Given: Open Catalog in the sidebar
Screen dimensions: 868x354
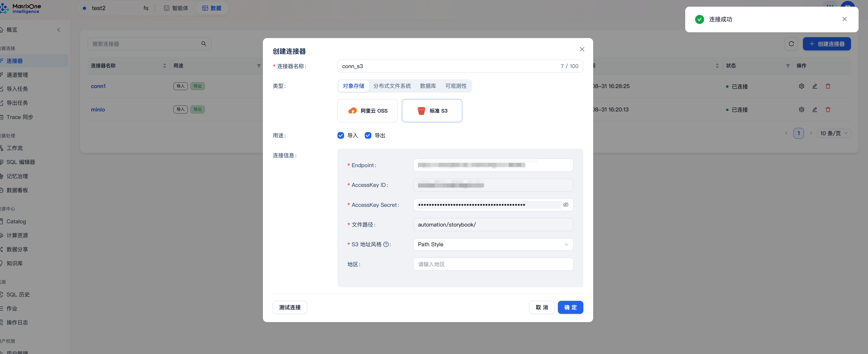Looking at the screenshot, I should tap(16, 221).
